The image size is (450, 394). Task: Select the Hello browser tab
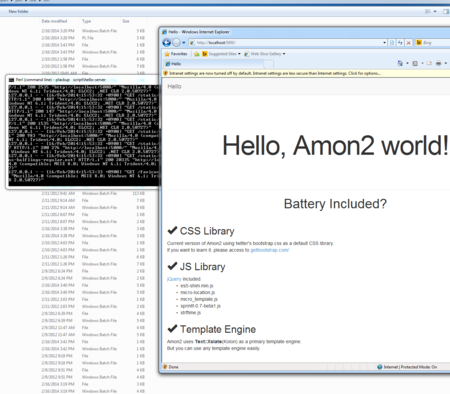coord(214,64)
